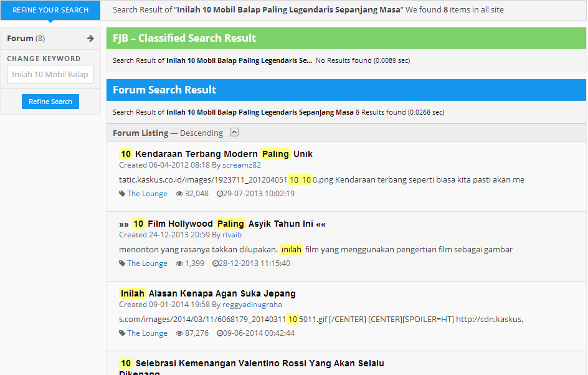Open the REFINE YOUR SEARCH tab
Screen dimensions: 588x375
(x=50, y=10)
